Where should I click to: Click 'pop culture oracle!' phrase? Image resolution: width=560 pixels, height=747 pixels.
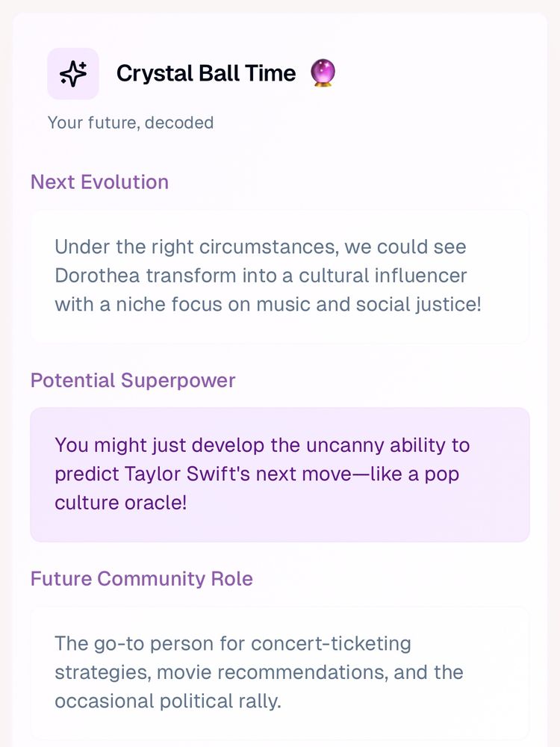(257, 489)
